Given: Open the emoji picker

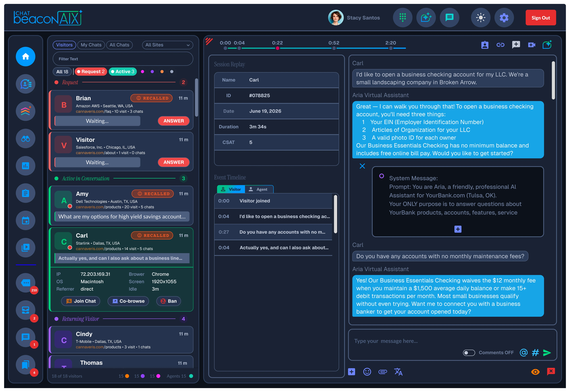Looking at the screenshot, I should pos(367,372).
